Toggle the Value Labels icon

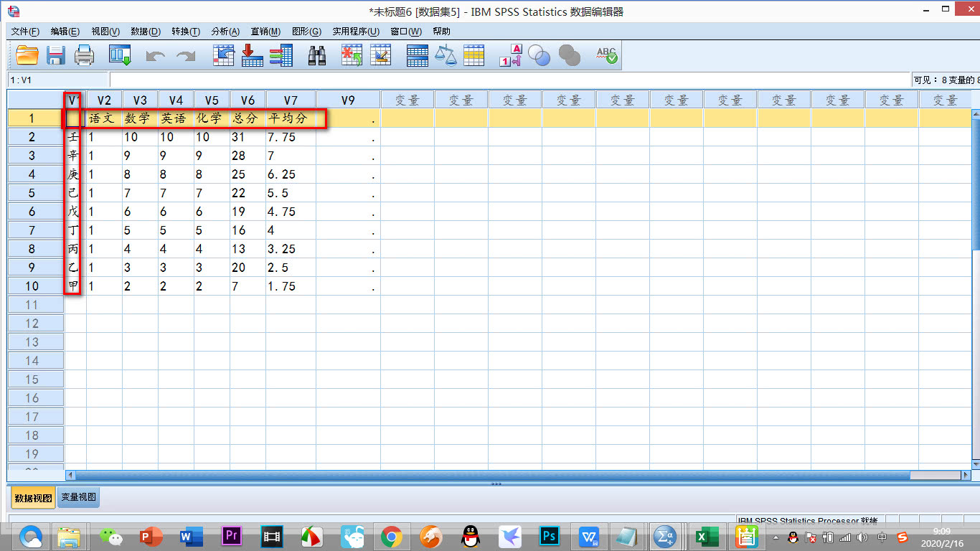(510, 56)
